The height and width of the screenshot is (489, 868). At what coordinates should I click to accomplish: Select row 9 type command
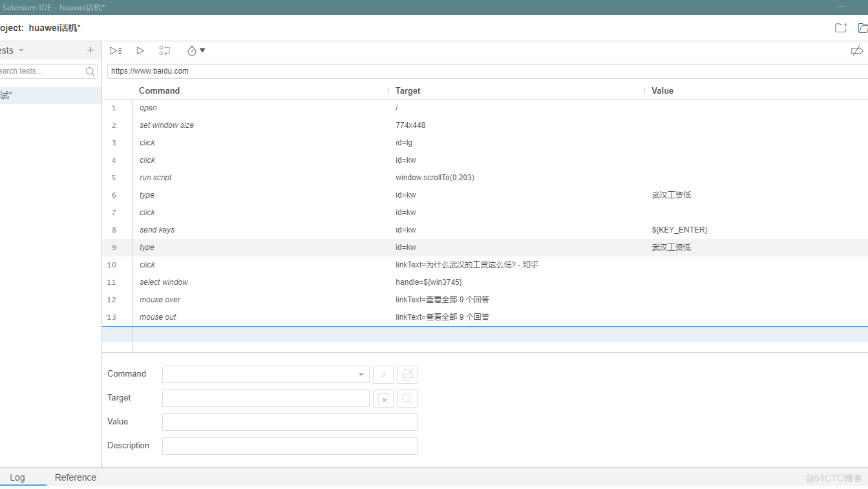(485, 247)
